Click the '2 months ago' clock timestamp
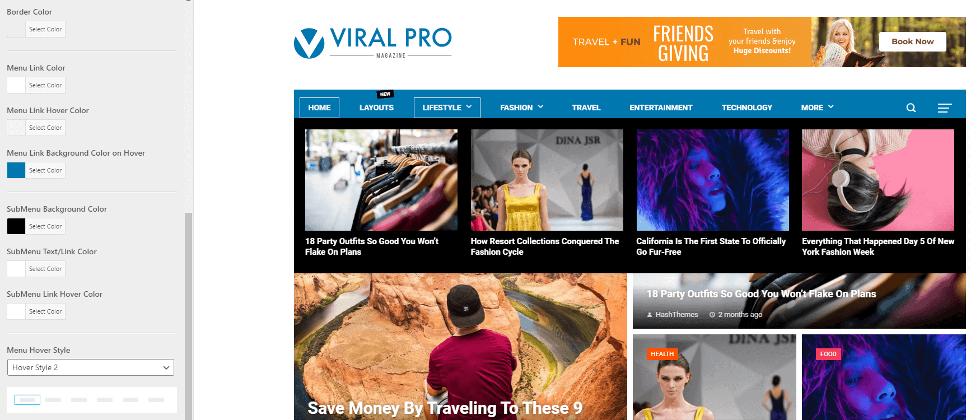Image resolution: width=980 pixels, height=420 pixels. coord(735,315)
